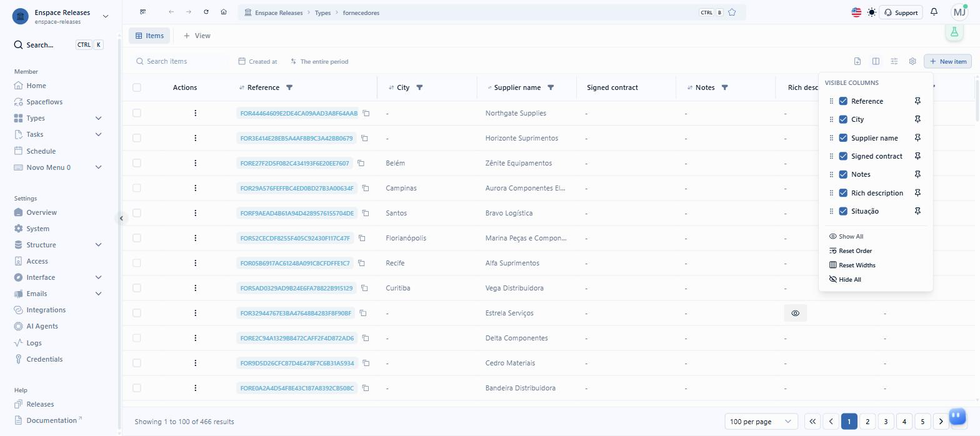Switch to the Items tab

point(149,36)
